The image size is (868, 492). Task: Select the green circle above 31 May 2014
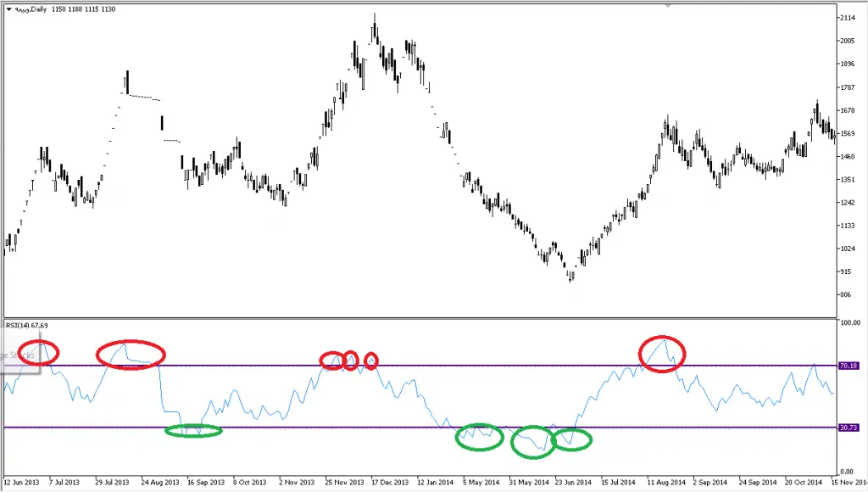pos(533,442)
